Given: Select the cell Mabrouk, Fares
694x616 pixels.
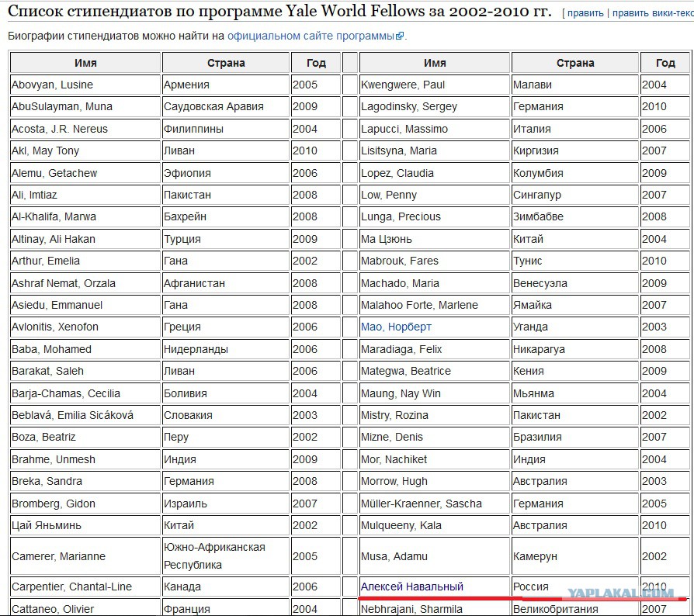Looking at the screenshot, I should 435,261.
